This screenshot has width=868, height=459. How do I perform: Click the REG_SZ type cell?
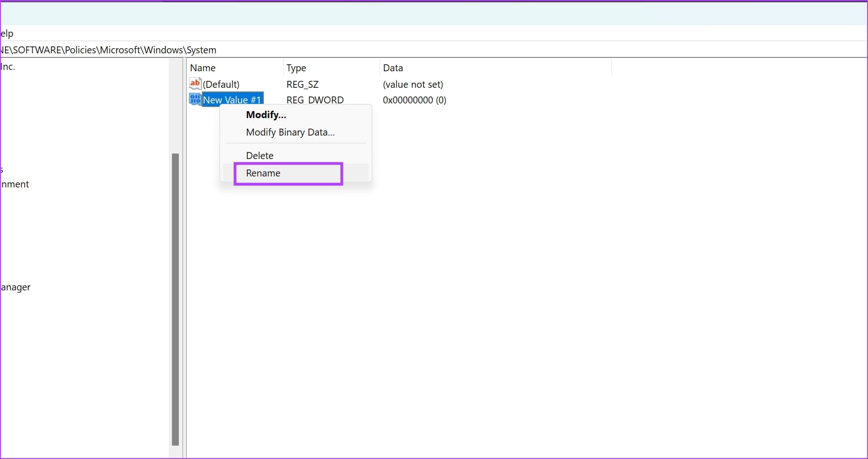(303, 85)
